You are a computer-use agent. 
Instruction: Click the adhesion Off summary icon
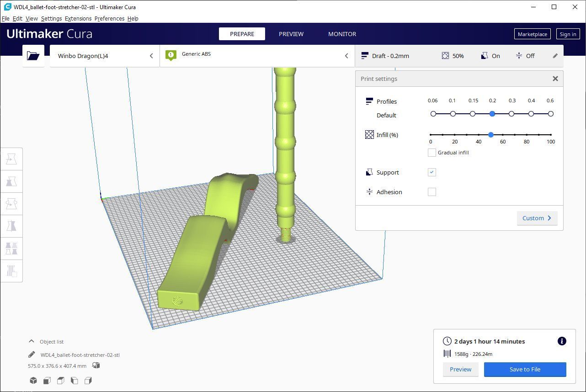coord(519,56)
